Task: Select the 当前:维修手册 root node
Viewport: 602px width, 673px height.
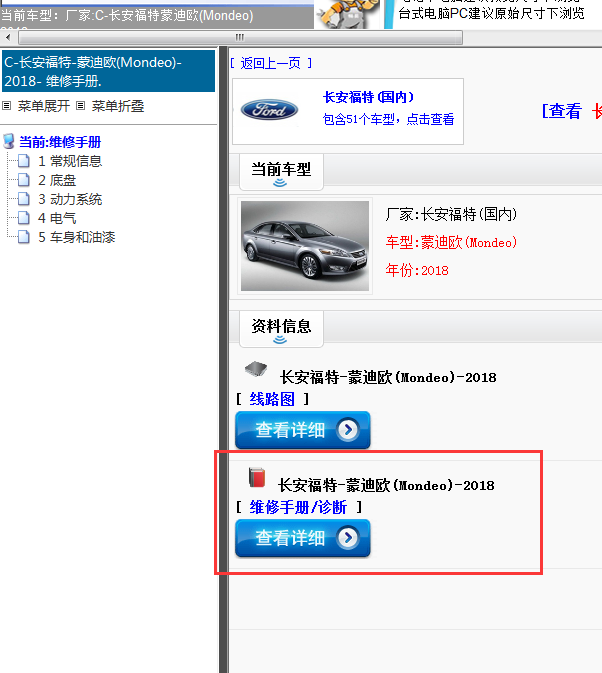Action: pyautogui.click(x=60, y=142)
